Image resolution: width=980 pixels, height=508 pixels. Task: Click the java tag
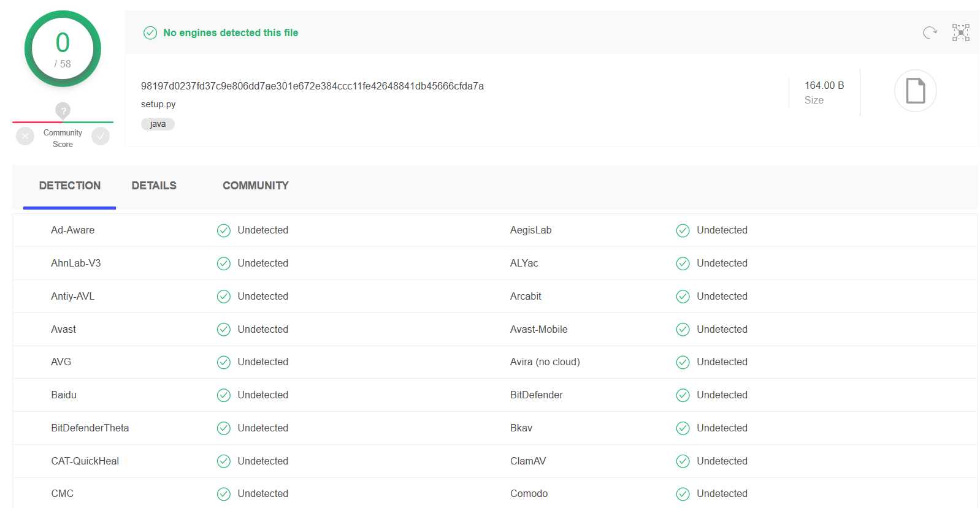(x=158, y=124)
